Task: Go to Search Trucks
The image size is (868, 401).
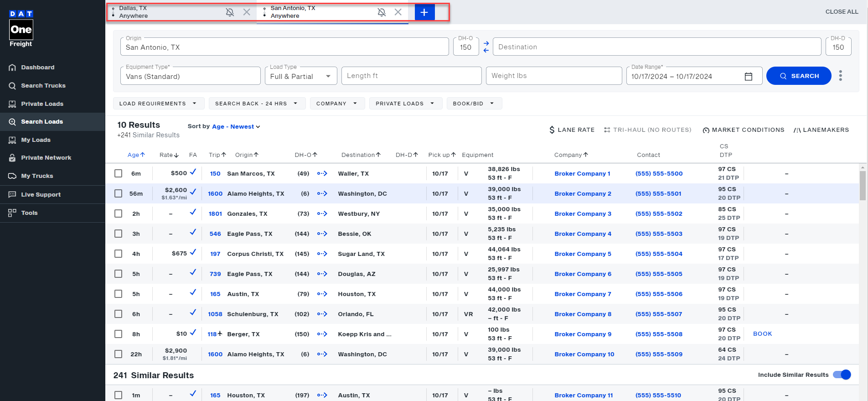Action: pyautogui.click(x=43, y=86)
